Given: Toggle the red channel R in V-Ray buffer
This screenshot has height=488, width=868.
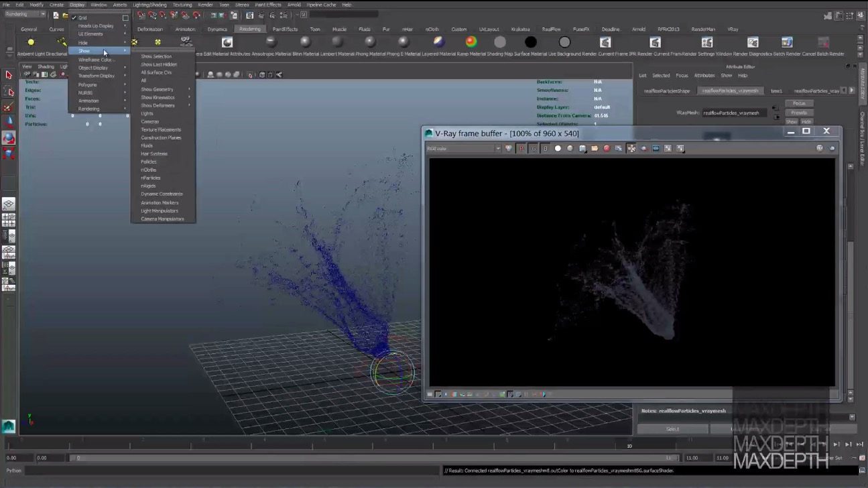Looking at the screenshot, I should coord(521,148).
